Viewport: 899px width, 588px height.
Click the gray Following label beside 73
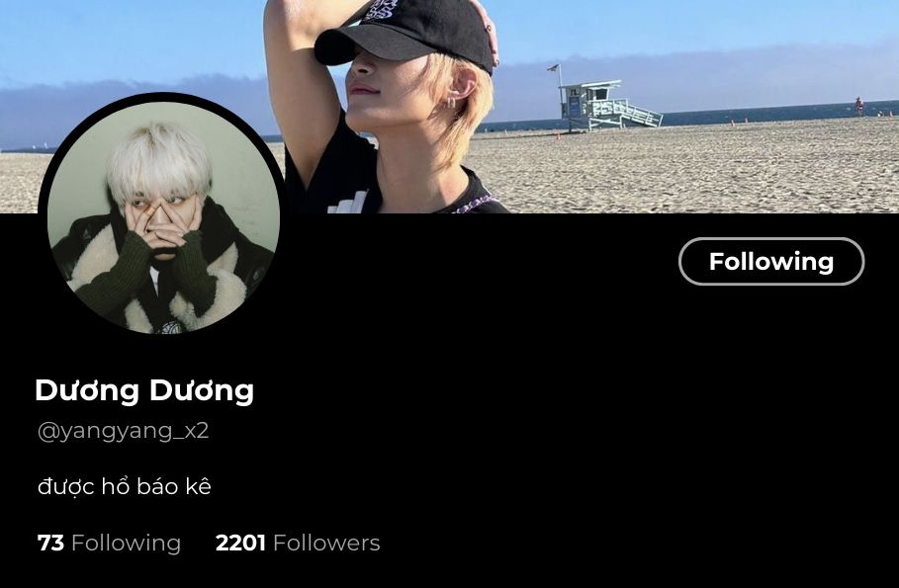(126, 544)
